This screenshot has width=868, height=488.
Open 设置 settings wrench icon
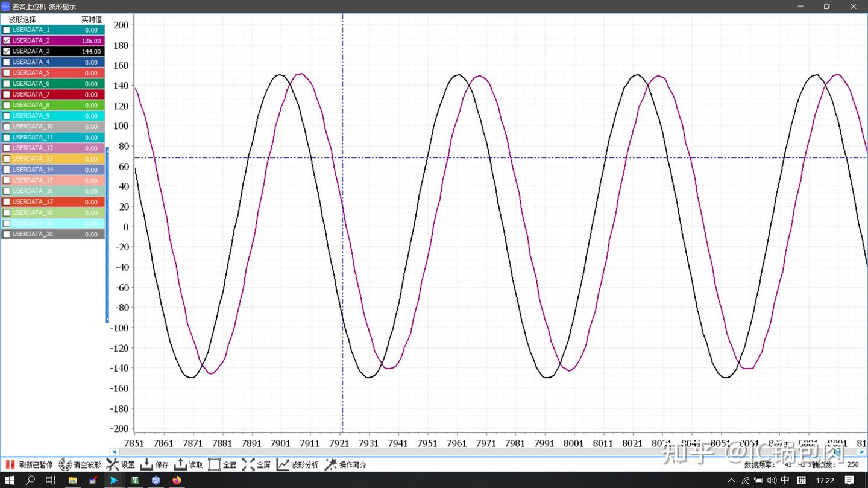point(113,464)
